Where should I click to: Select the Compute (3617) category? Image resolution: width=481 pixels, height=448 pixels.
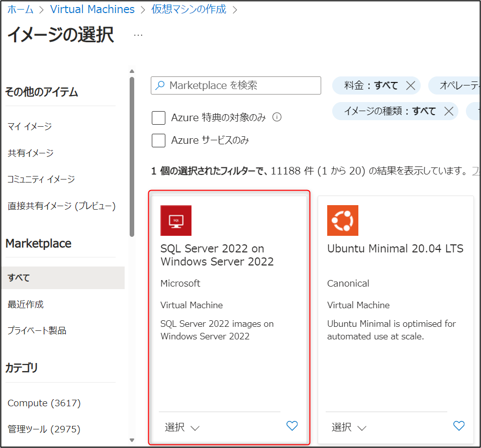[44, 403]
